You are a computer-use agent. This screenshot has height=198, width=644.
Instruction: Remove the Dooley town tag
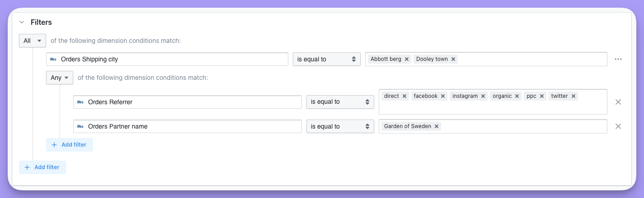[453, 59]
